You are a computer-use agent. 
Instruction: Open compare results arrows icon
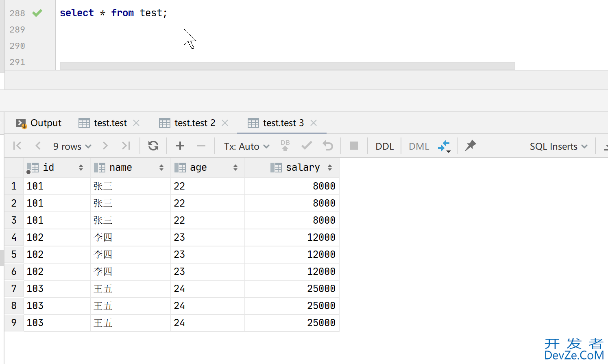[444, 146]
